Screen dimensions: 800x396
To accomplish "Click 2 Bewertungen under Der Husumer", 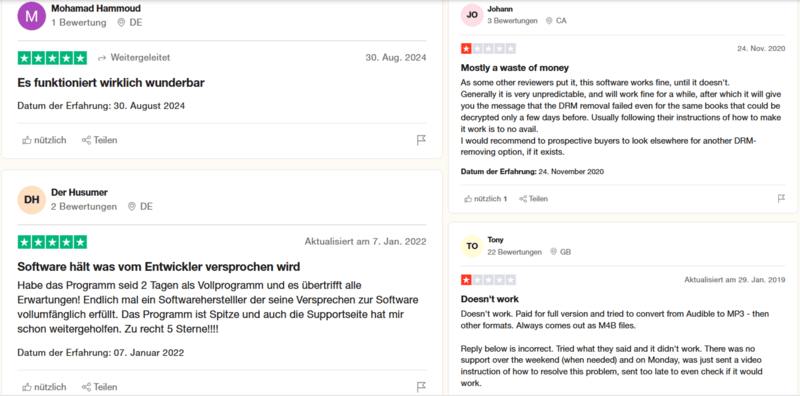I will 84,207.
